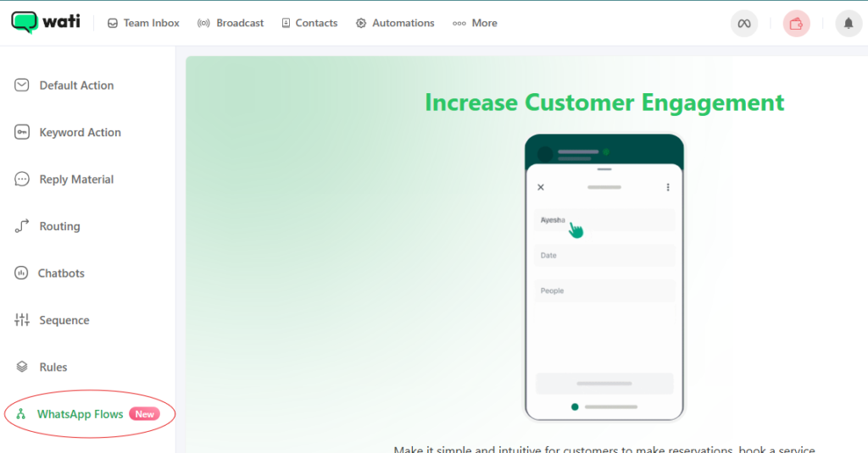Open the Broadcast menu item
Image resolution: width=868 pixels, height=453 pixels.
click(231, 23)
